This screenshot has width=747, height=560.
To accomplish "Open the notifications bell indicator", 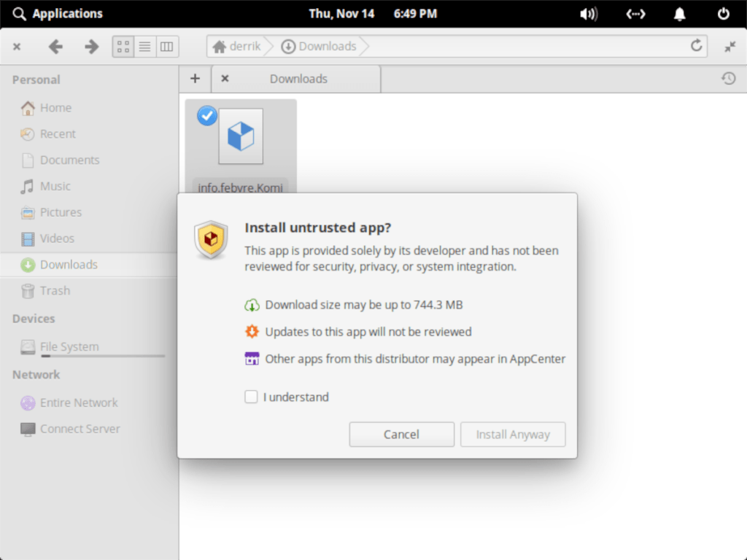I will 679,13.
